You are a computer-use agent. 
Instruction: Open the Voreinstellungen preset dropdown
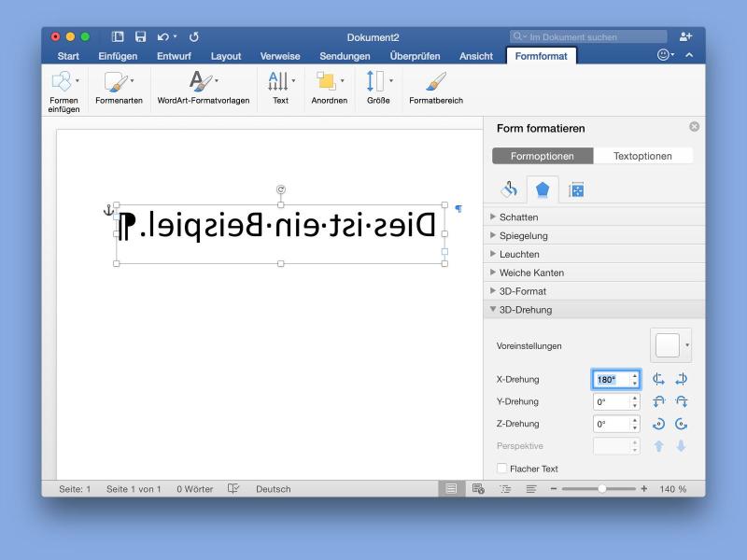coord(670,345)
